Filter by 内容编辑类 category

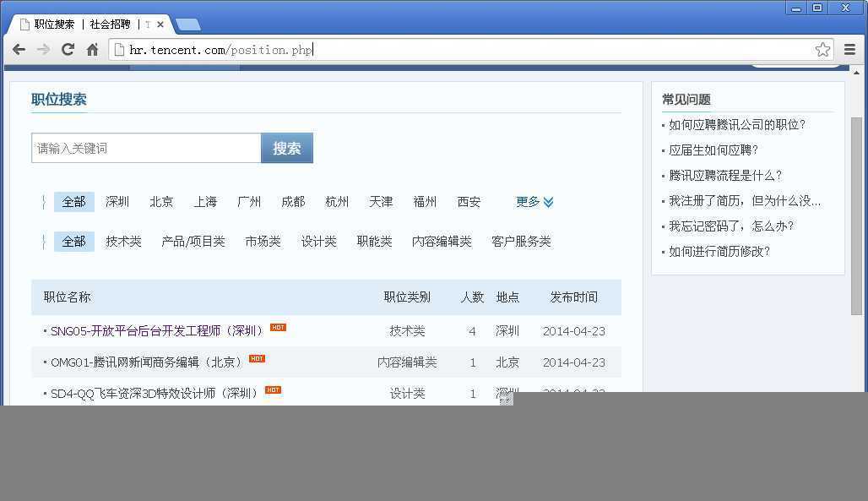(x=442, y=242)
